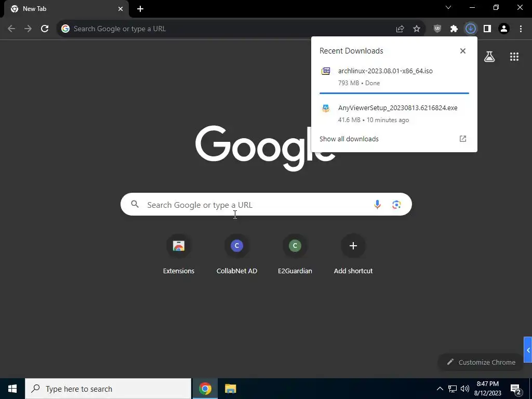Focus the Google search box
Screen dimensions: 532x399
[x=266, y=204]
